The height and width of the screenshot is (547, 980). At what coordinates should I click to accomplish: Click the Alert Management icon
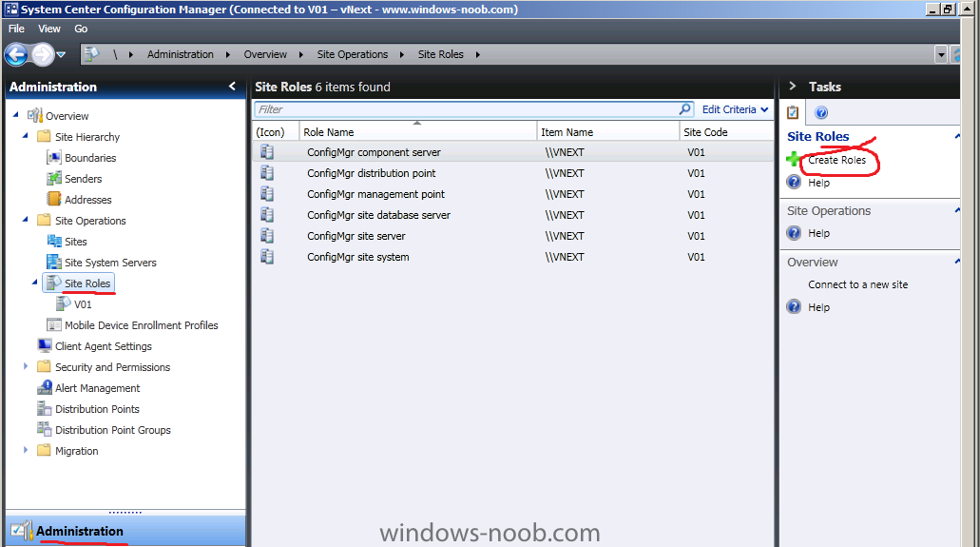pyautogui.click(x=45, y=387)
